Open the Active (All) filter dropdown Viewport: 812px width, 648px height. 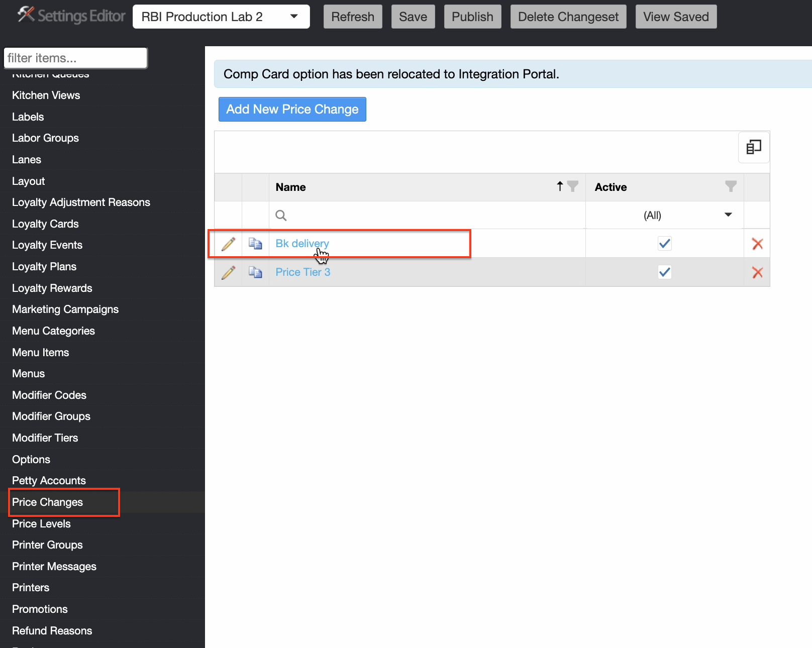(x=665, y=215)
